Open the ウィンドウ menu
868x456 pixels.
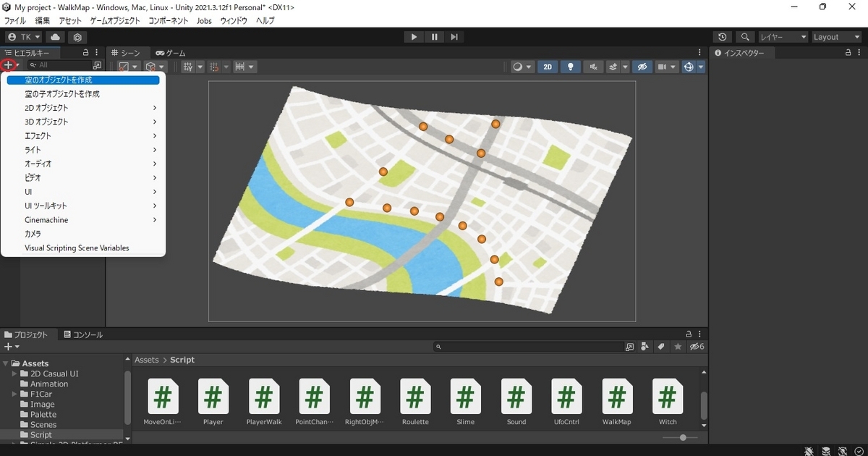[x=234, y=21]
